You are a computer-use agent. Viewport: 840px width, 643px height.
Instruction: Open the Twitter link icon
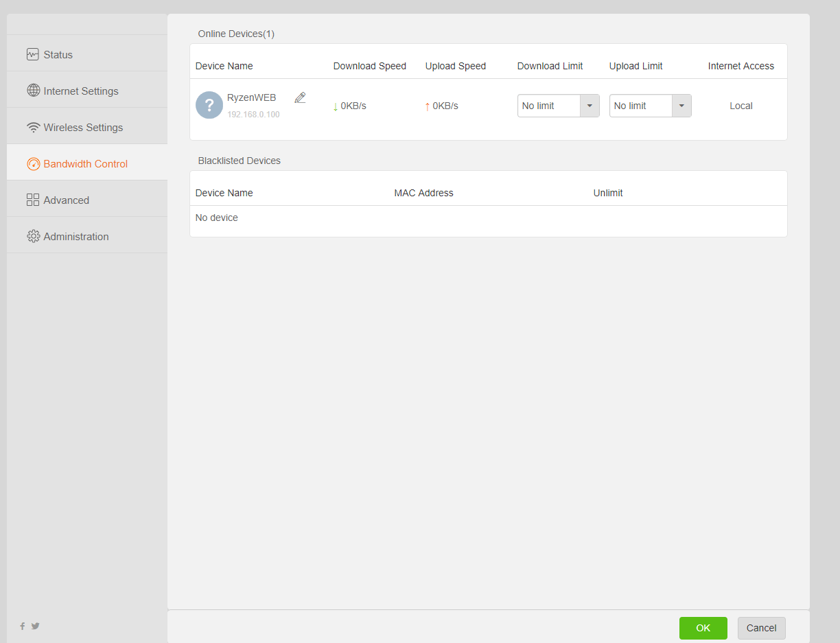36,626
